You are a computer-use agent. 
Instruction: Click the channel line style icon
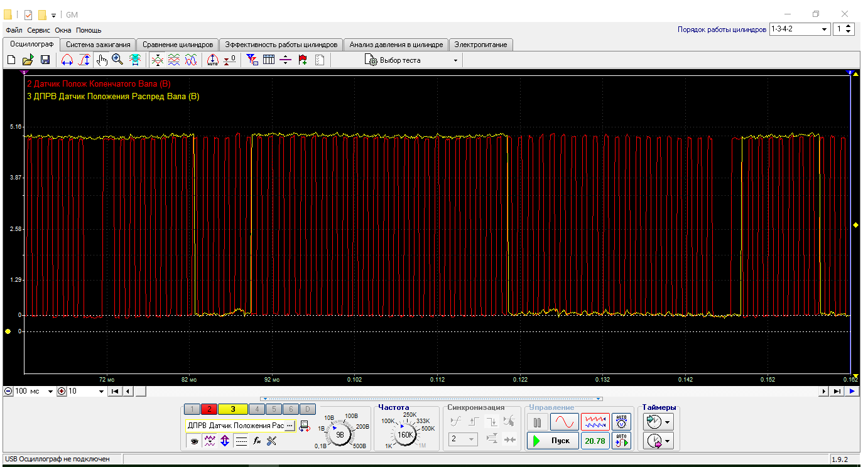tap(241, 441)
